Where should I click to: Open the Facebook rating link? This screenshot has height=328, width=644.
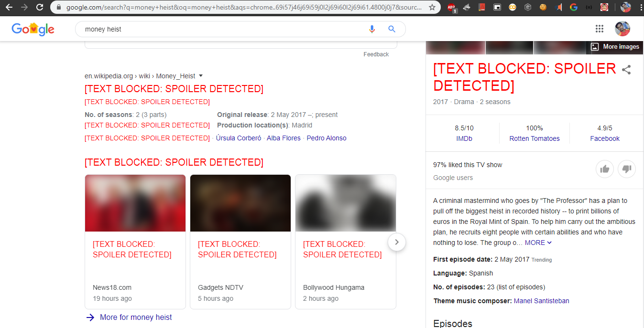(x=605, y=138)
